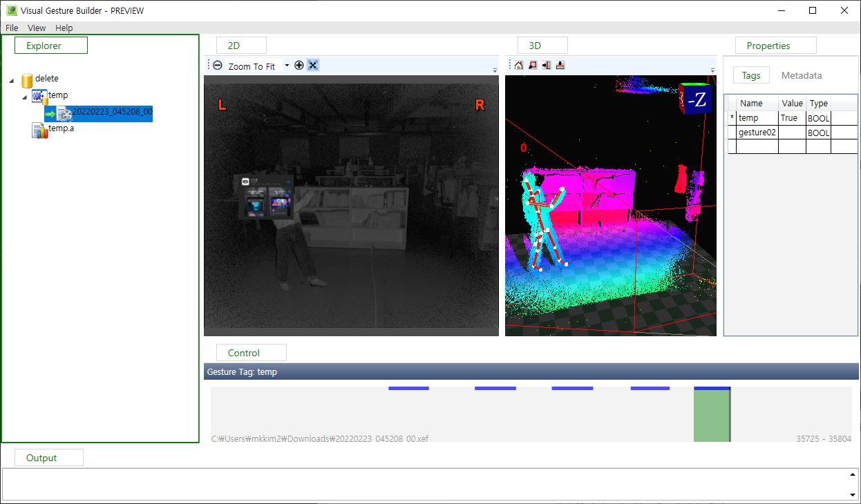The width and height of the screenshot is (861, 504).
Task: Click the third 3D toolbar camera-view icon
Action: click(x=547, y=65)
